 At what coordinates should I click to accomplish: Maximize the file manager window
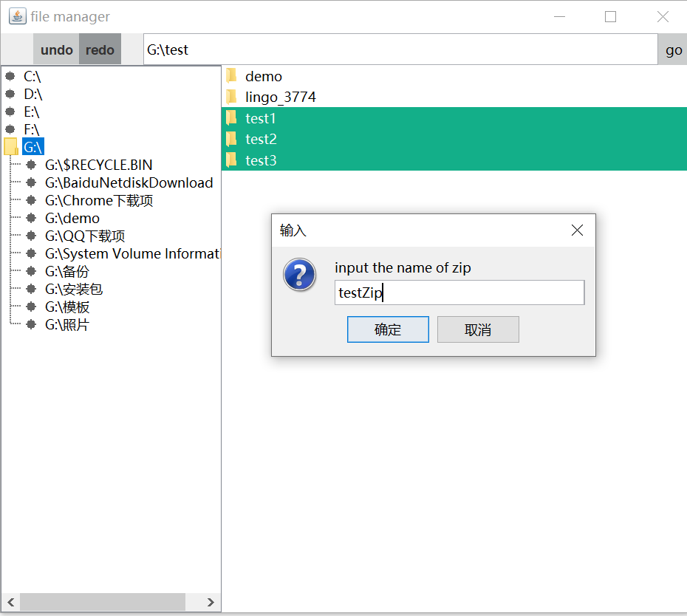(x=610, y=17)
